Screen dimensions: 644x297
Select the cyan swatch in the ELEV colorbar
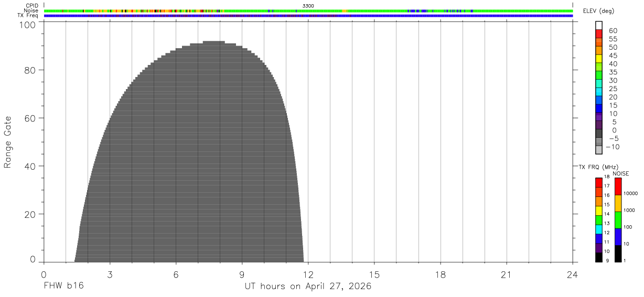coord(599,92)
